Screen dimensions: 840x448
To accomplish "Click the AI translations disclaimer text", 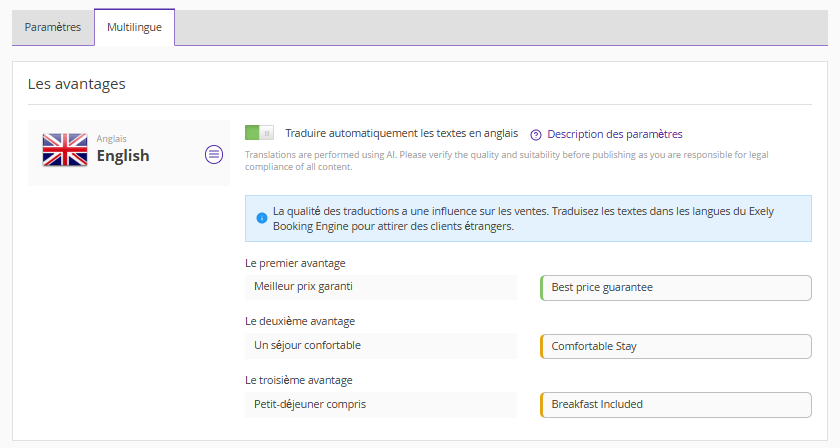I will tap(507, 160).
